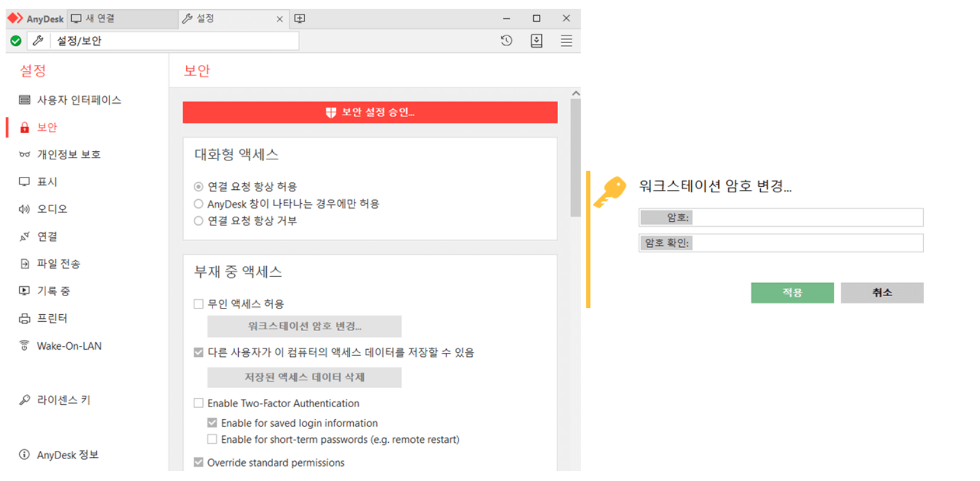Click the monitor icon on 새 연결 tab
The width and height of the screenshot is (980, 481).
click(x=76, y=19)
